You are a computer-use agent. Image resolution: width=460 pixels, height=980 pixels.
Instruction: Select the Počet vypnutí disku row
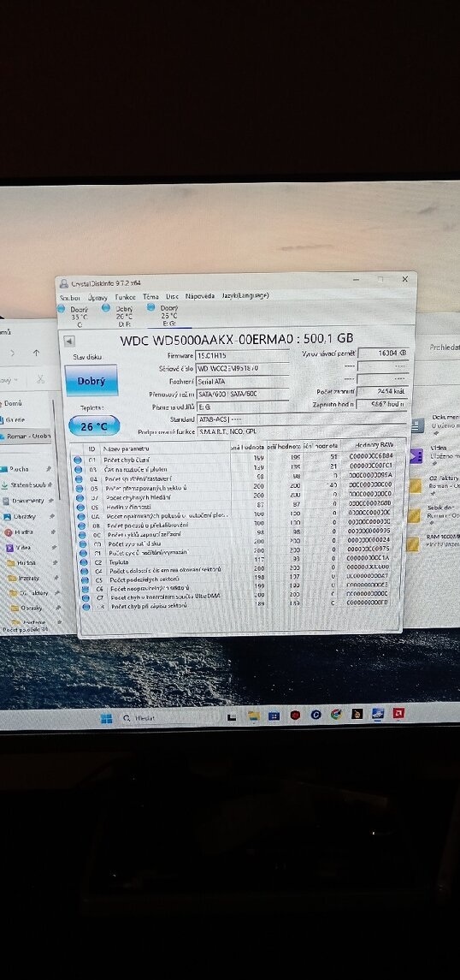[239, 543]
